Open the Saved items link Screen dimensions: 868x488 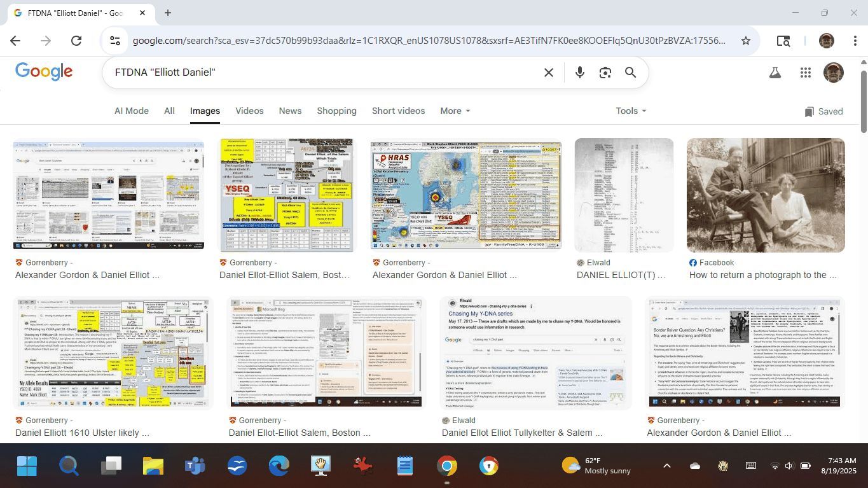[823, 111]
